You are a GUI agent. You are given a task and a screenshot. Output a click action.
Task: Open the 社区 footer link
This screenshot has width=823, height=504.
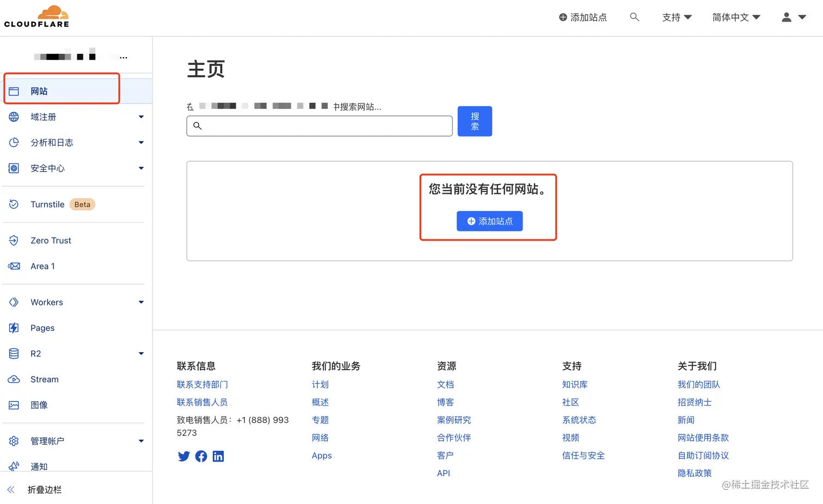coord(570,402)
